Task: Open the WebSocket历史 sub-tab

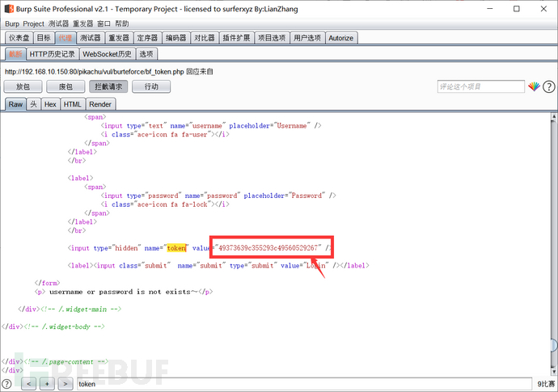Action: click(x=107, y=54)
